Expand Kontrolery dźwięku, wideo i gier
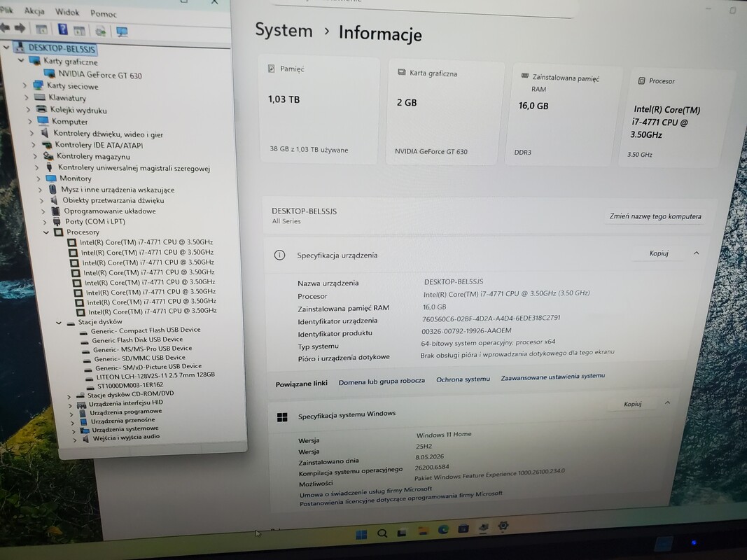Screen dimensions: 747x560 (32, 133)
